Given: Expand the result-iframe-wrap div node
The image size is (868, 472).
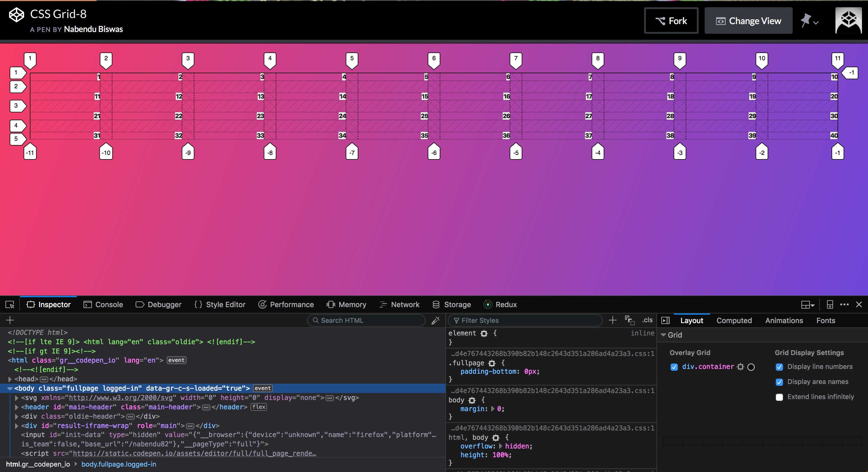Looking at the screenshot, I should [17, 426].
